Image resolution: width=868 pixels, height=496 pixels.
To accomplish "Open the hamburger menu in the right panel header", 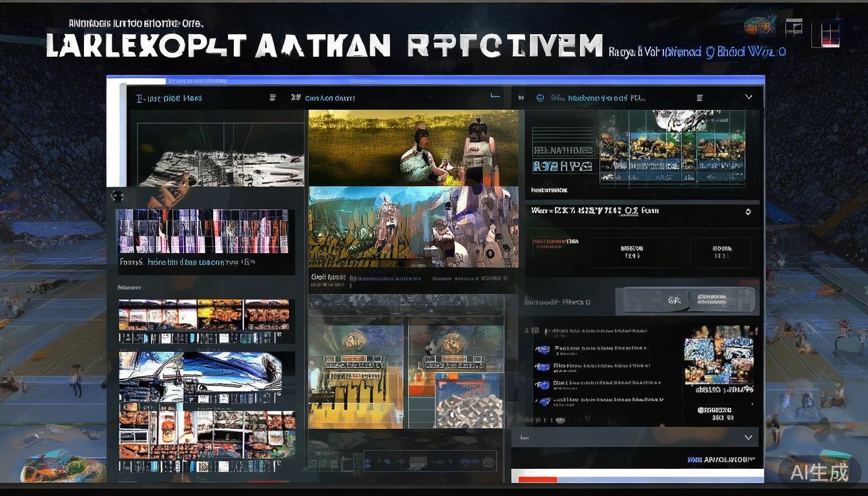I will pyautogui.click(x=699, y=98).
